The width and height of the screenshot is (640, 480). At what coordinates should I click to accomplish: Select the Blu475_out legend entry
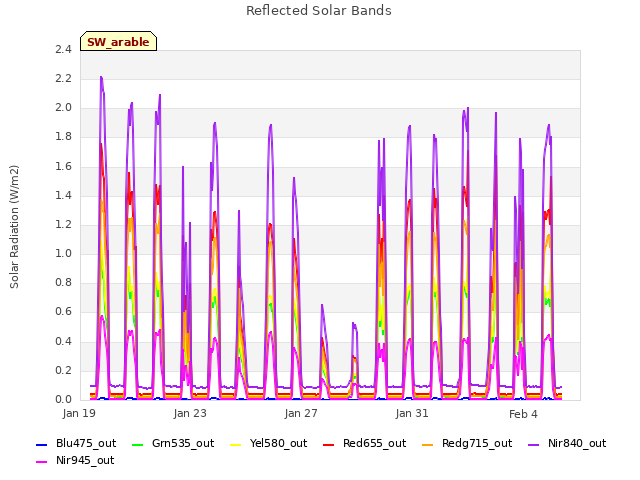76,443
